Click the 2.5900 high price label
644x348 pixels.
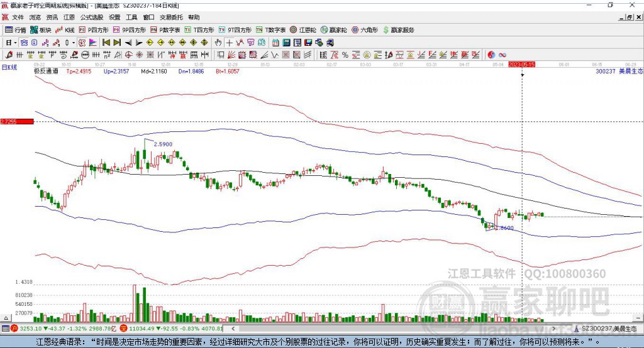[163, 144]
